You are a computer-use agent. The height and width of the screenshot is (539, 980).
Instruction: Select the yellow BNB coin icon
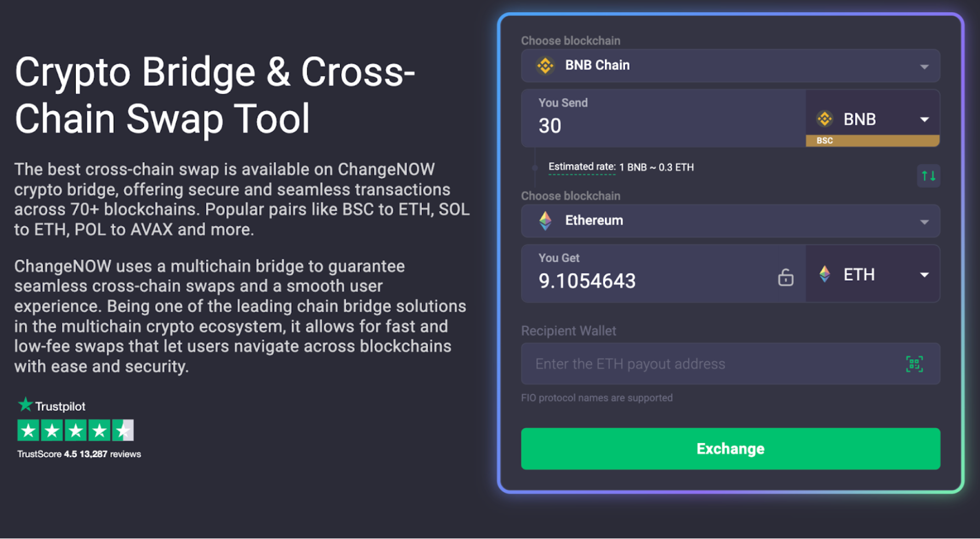coord(544,65)
